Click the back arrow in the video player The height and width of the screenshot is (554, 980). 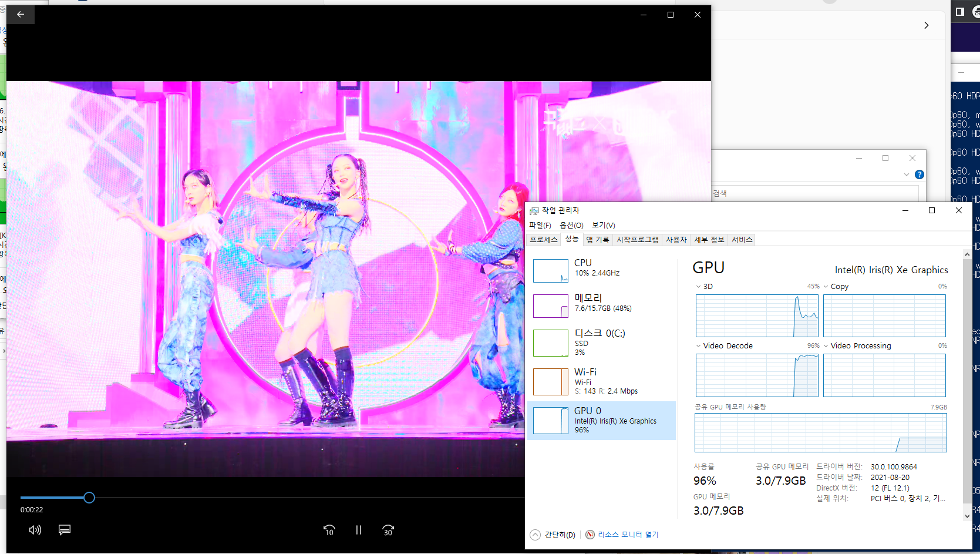coord(21,15)
